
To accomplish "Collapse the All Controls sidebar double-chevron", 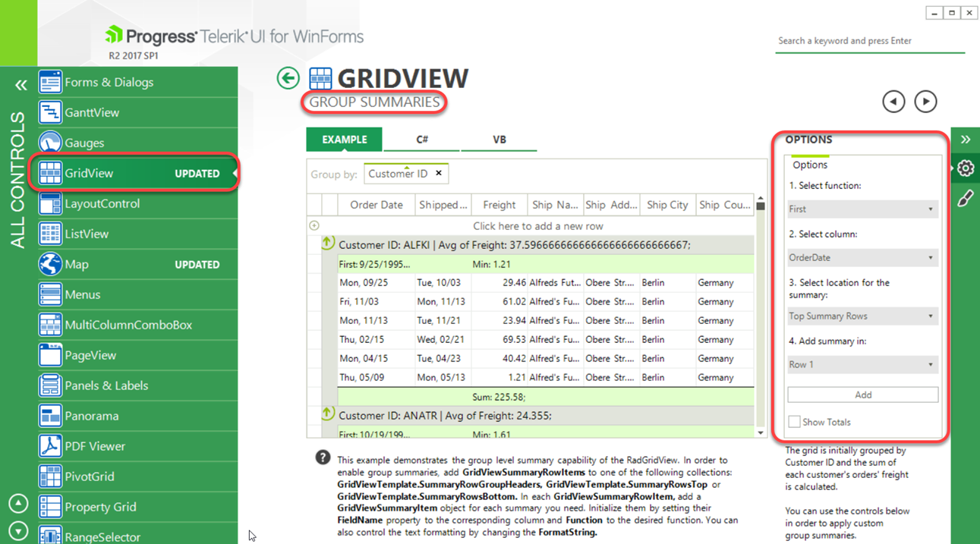I will pyautogui.click(x=20, y=85).
